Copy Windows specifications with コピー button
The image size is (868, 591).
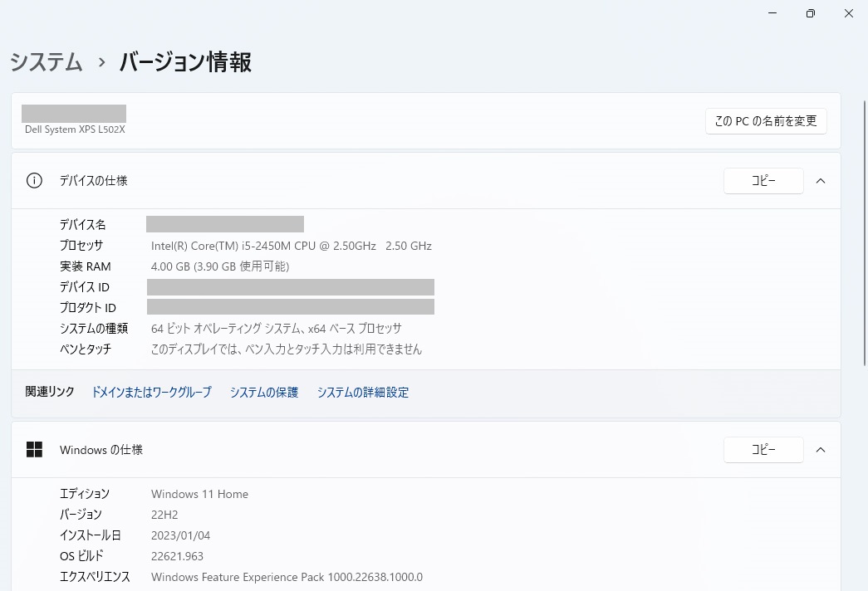click(x=763, y=450)
